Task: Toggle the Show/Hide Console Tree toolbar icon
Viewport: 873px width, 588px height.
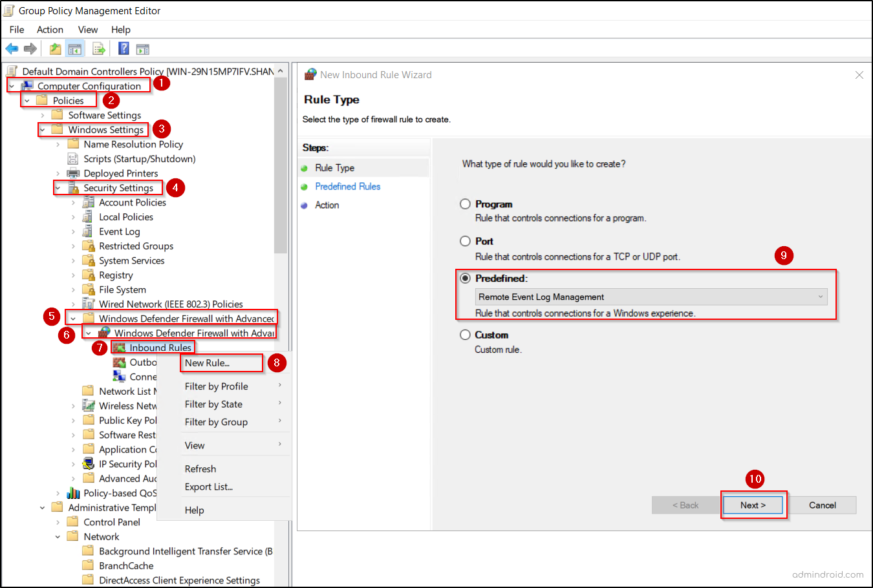Action: click(75, 48)
